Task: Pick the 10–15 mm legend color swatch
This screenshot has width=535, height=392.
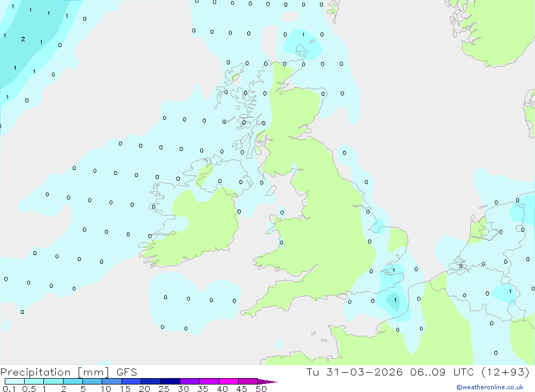Action: pyautogui.click(x=112, y=381)
